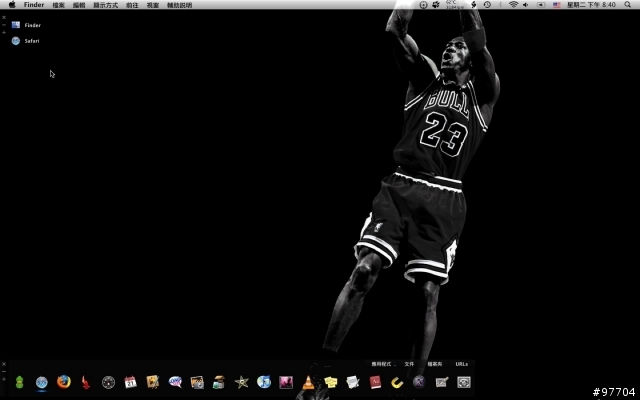The height and width of the screenshot is (400, 640).
Task: Expand the input language flag menu
Action: tap(557, 5)
